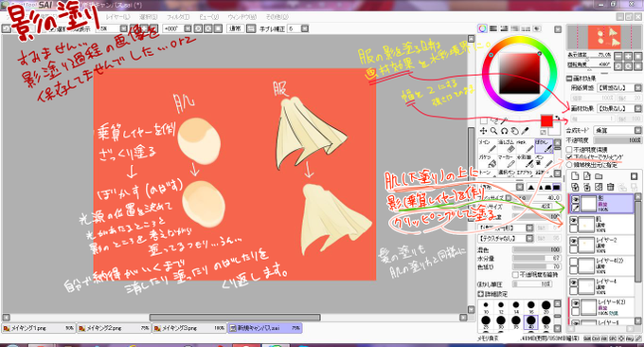The width and height of the screenshot is (644, 347).
Task: Switch to 新規キャンバス.sai tab
Action: (x=265, y=328)
